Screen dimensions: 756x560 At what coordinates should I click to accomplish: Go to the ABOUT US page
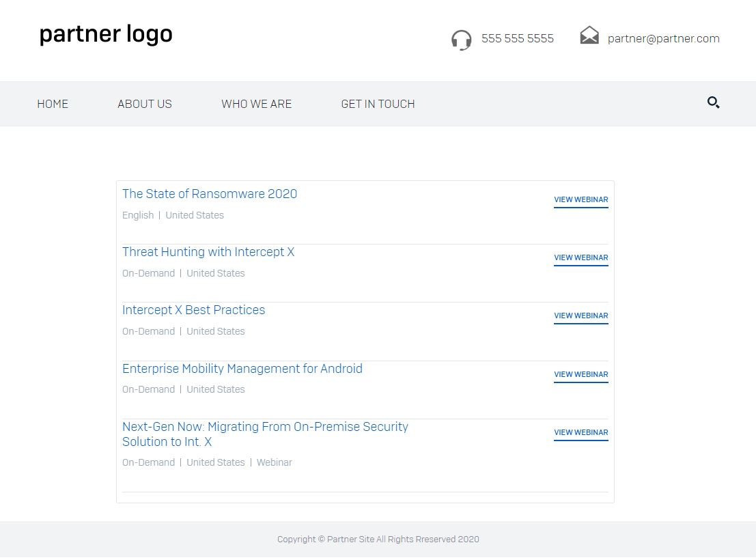pos(145,104)
